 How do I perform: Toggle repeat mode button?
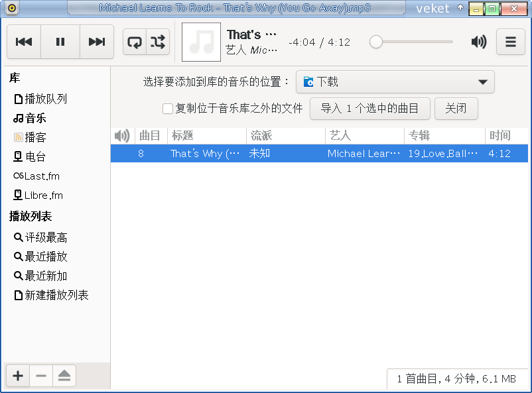(x=135, y=42)
